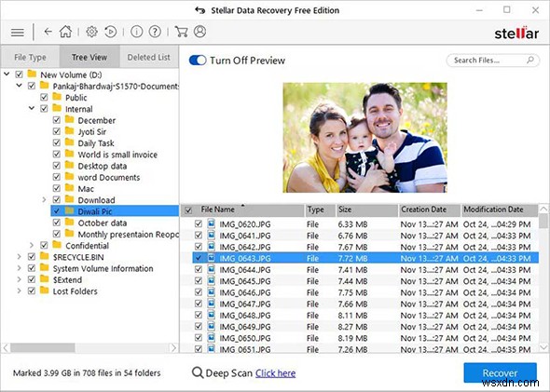Select the word Documents folder

pos(109,177)
